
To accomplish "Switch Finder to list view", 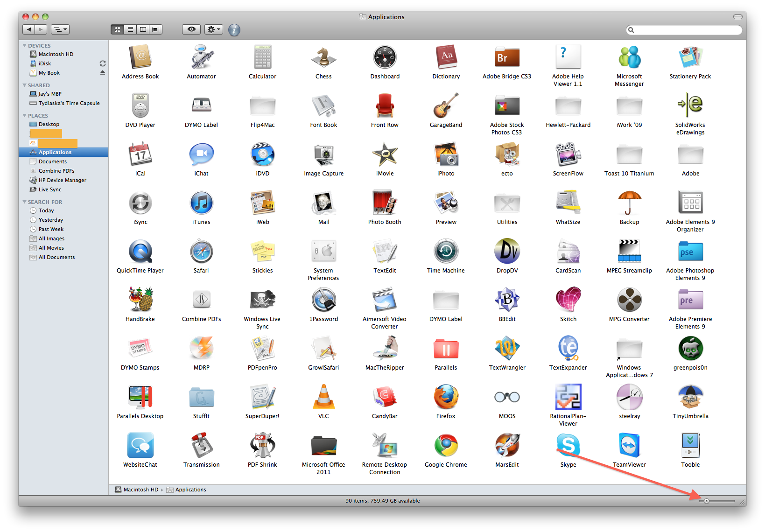I will point(130,29).
